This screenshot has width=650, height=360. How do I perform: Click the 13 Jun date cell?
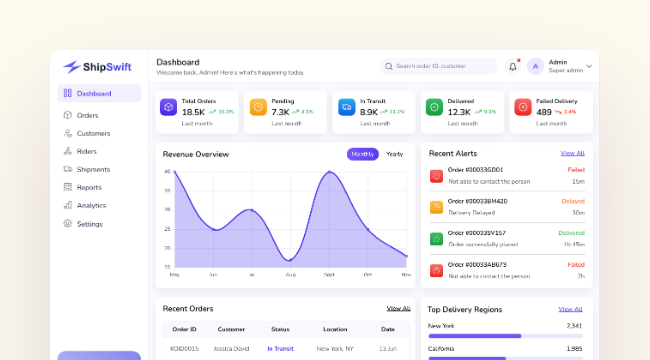388,348
